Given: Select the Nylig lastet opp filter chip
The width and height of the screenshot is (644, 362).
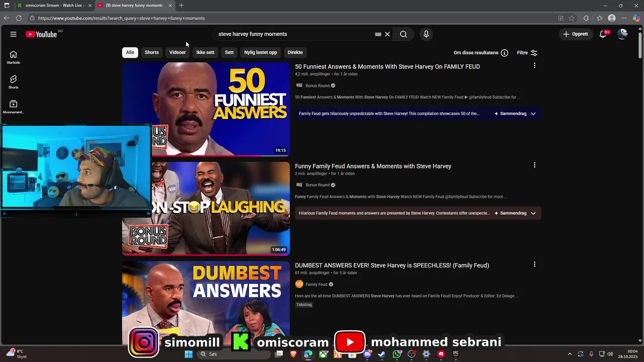Looking at the screenshot, I should point(261,52).
